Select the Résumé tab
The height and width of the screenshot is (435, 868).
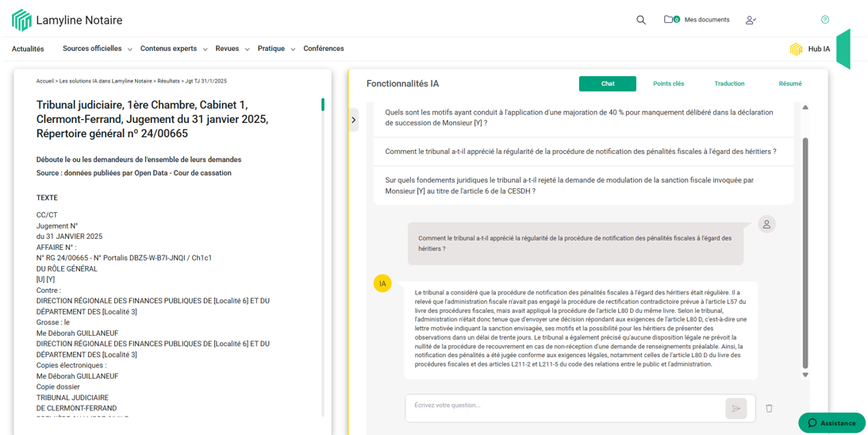tap(789, 83)
